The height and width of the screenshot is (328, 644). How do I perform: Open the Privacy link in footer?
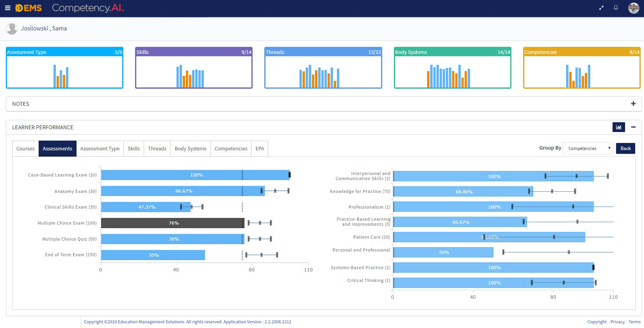[x=617, y=322]
